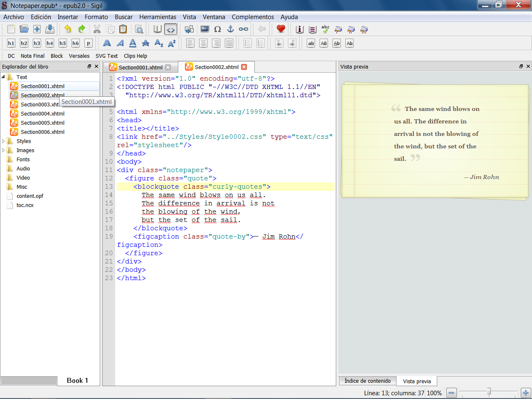The height and width of the screenshot is (399, 532).
Task: Click the anchor icon to insert ID
Action: click(x=230, y=30)
